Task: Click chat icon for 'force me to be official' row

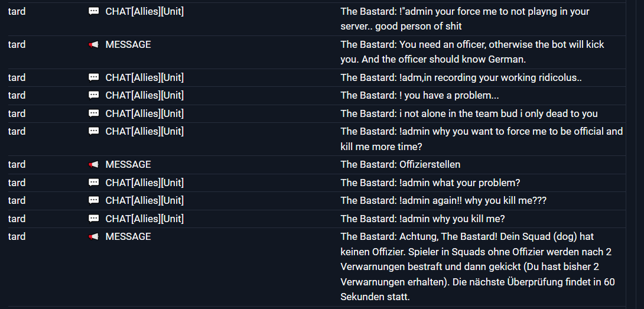Action: pyautogui.click(x=93, y=131)
